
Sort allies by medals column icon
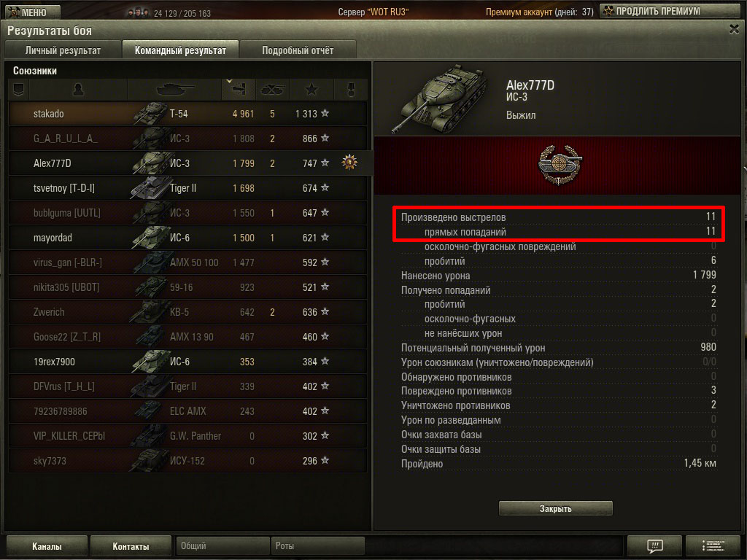[x=351, y=89]
